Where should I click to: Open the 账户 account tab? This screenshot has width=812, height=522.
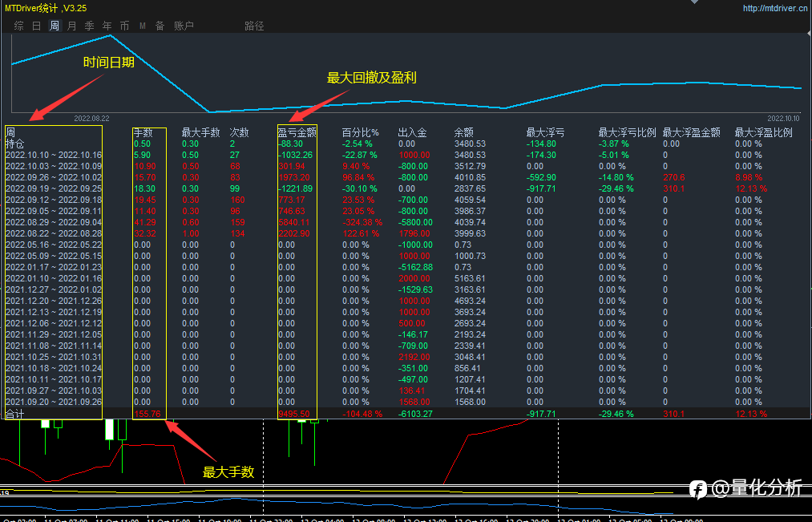coord(184,26)
